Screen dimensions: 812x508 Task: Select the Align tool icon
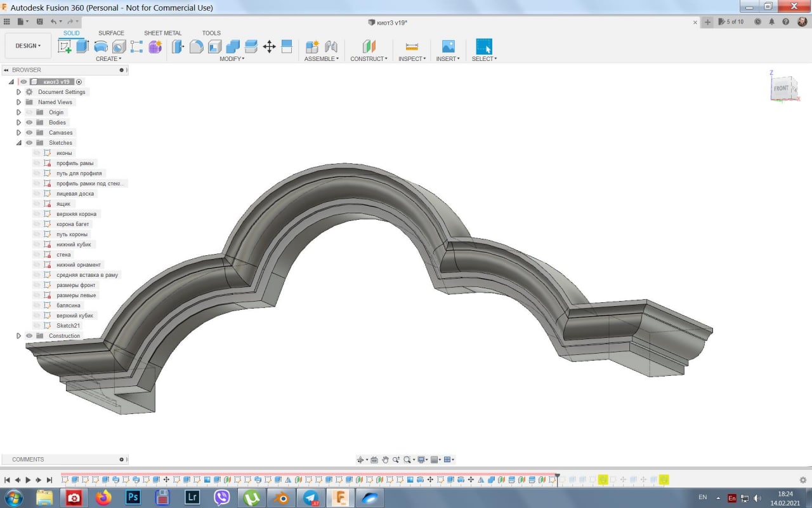tap(287, 46)
